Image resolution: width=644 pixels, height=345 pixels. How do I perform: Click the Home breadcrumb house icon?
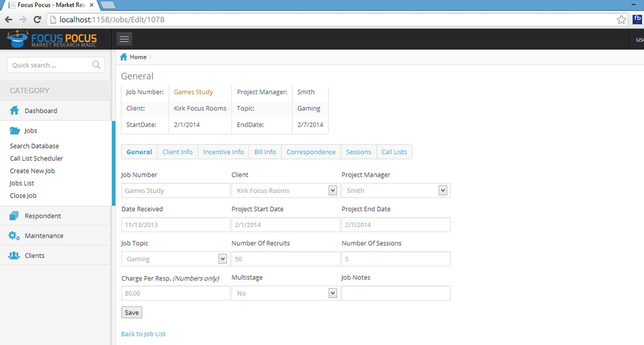[x=123, y=56]
